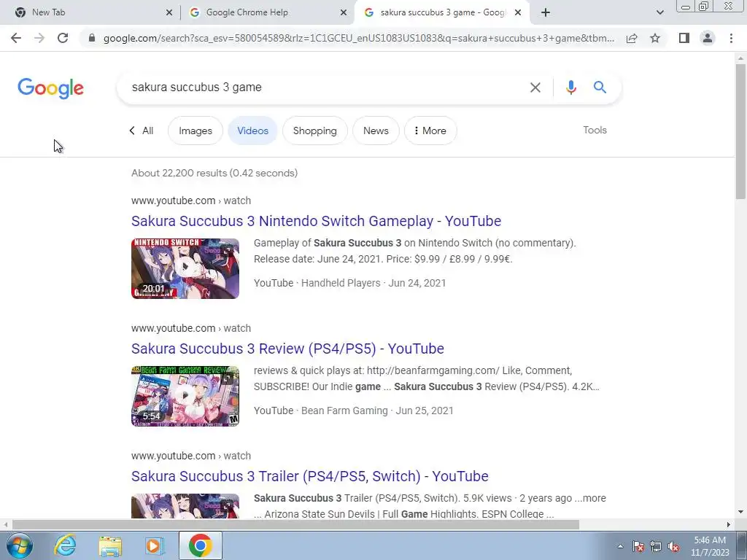Play the 20:01 gameplay video thumbnail

(x=185, y=268)
